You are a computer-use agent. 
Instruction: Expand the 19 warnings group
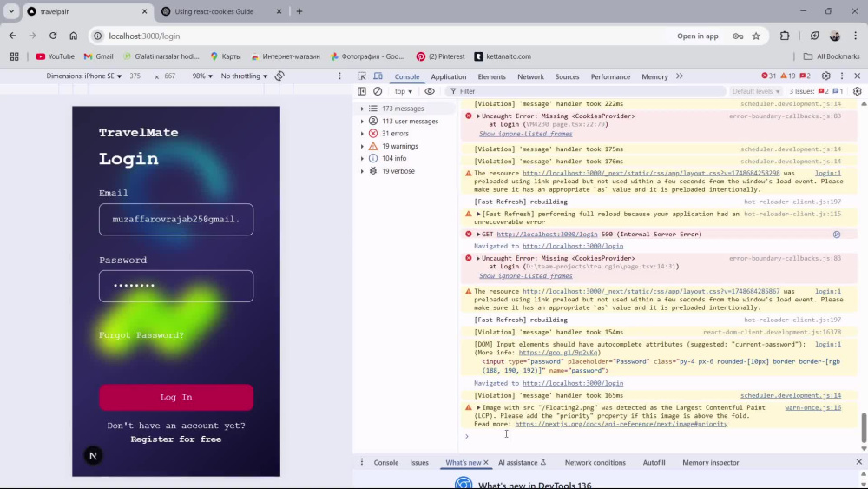coord(363,146)
